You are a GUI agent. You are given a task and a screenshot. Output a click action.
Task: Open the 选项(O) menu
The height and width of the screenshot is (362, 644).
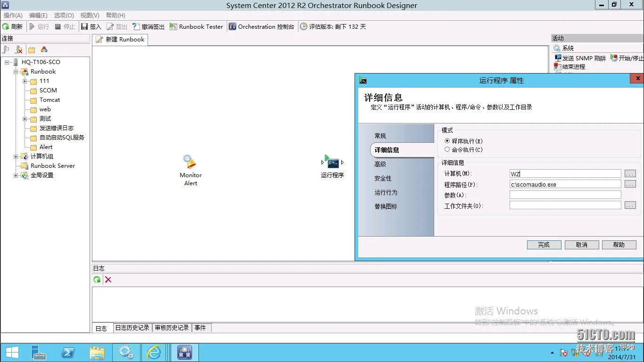(x=64, y=16)
